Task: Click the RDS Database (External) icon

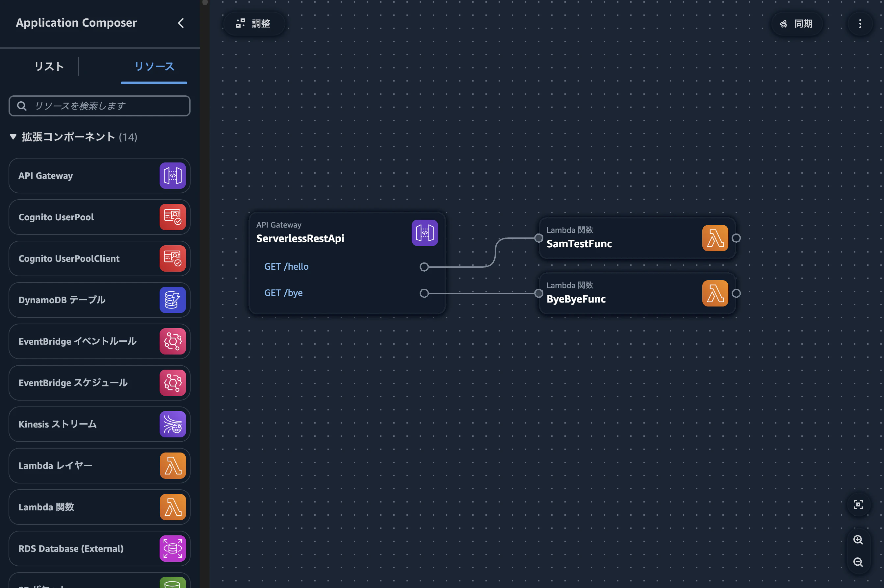Action: pos(172,549)
